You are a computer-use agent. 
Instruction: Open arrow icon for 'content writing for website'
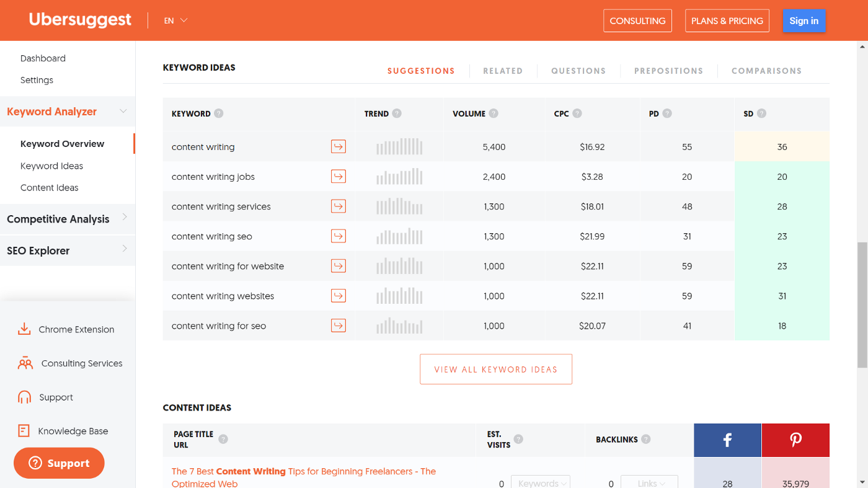tap(338, 266)
